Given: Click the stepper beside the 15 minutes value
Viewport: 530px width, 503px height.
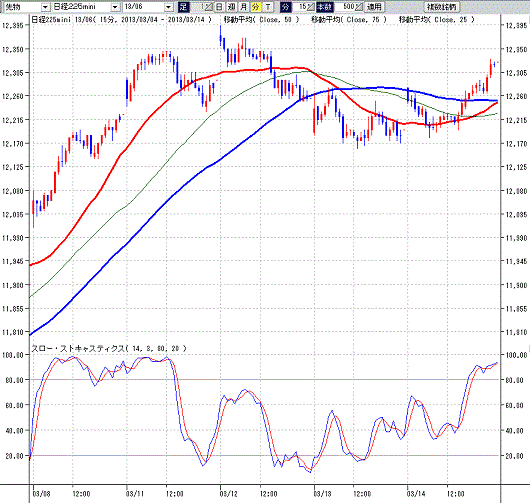Looking at the screenshot, I should click(311, 7).
